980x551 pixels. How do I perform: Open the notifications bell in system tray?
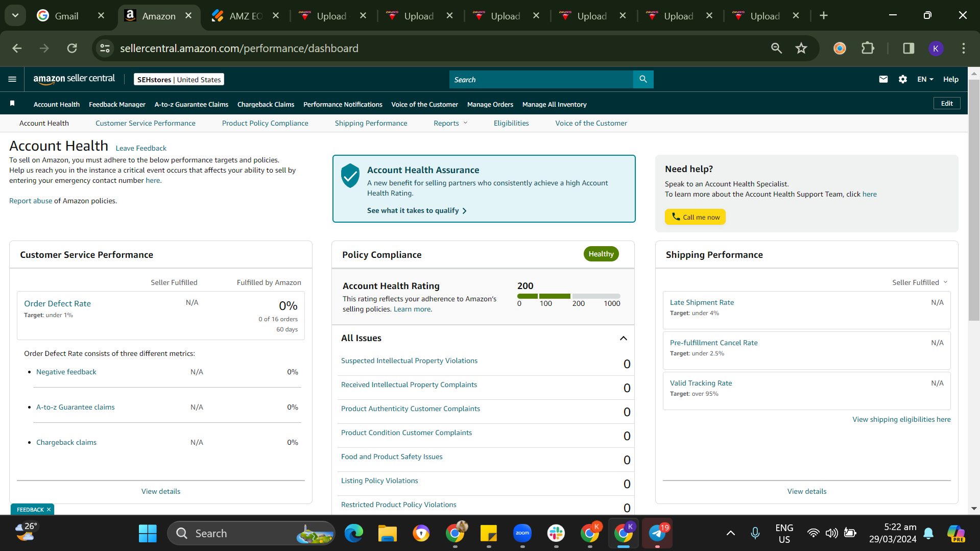click(x=928, y=533)
